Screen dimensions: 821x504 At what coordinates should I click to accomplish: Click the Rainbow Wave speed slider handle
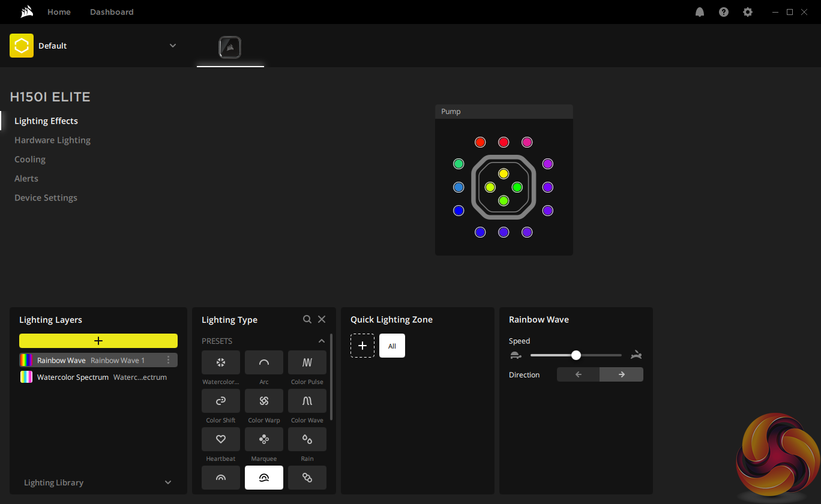click(576, 355)
